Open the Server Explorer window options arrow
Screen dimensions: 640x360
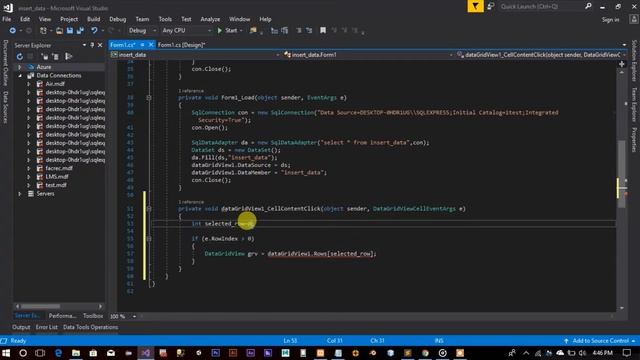tap(84, 45)
